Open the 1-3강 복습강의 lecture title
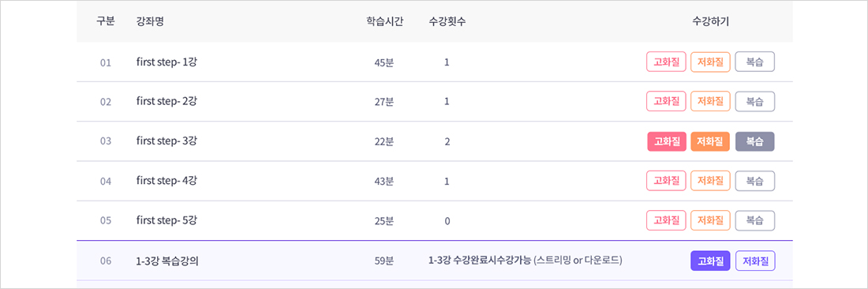The height and width of the screenshot is (289, 868). [167, 261]
